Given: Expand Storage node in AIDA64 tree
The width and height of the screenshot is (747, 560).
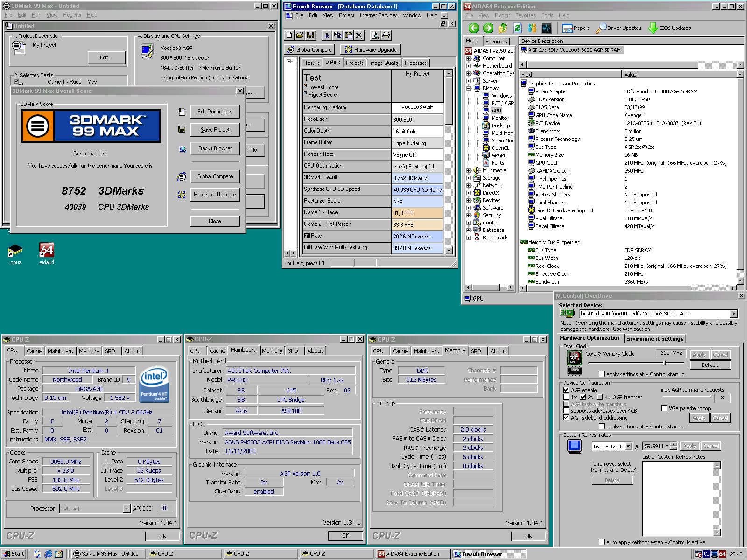Looking at the screenshot, I should [468, 178].
